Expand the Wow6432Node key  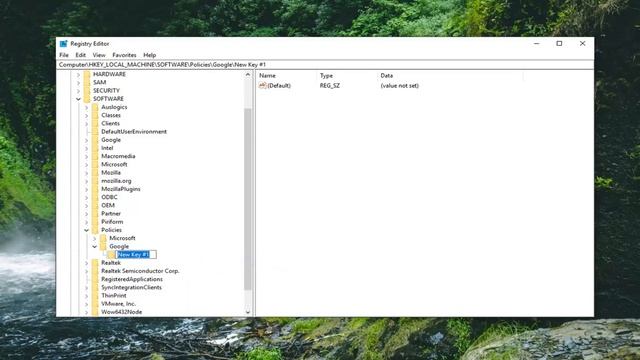(x=87, y=312)
